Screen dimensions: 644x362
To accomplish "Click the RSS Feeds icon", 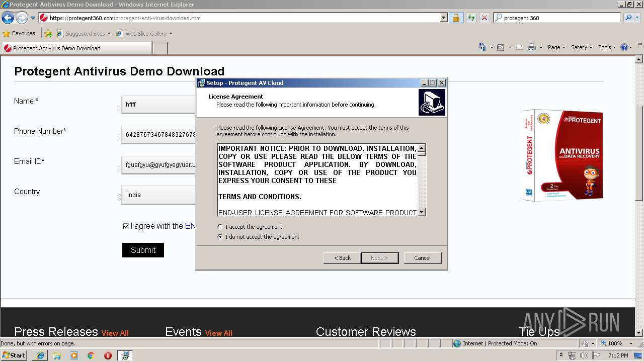I will 501,47.
